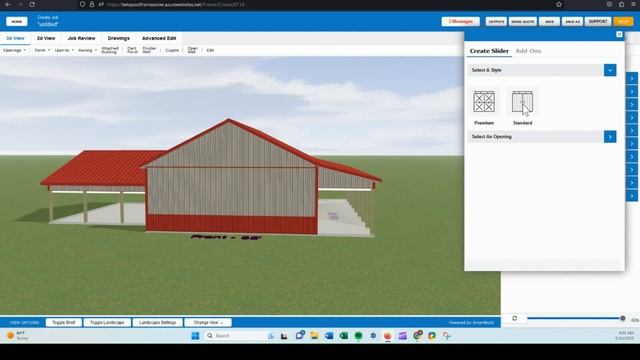Open Landscape Settings
This screenshot has width=640, height=360.
(157, 322)
